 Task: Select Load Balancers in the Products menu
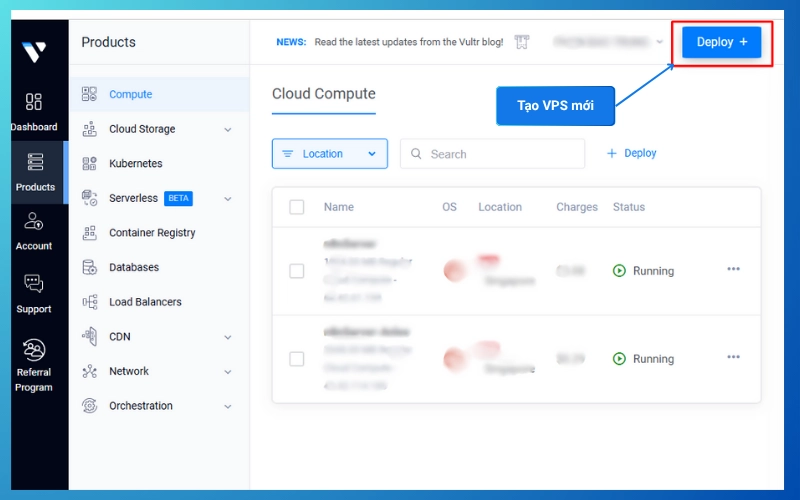click(x=145, y=302)
